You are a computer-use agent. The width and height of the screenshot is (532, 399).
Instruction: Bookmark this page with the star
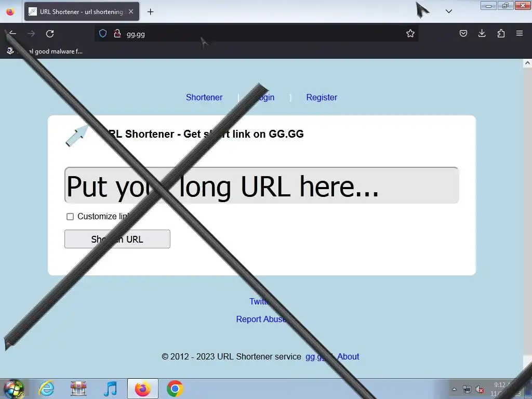pyautogui.click(x=410, y=33)
